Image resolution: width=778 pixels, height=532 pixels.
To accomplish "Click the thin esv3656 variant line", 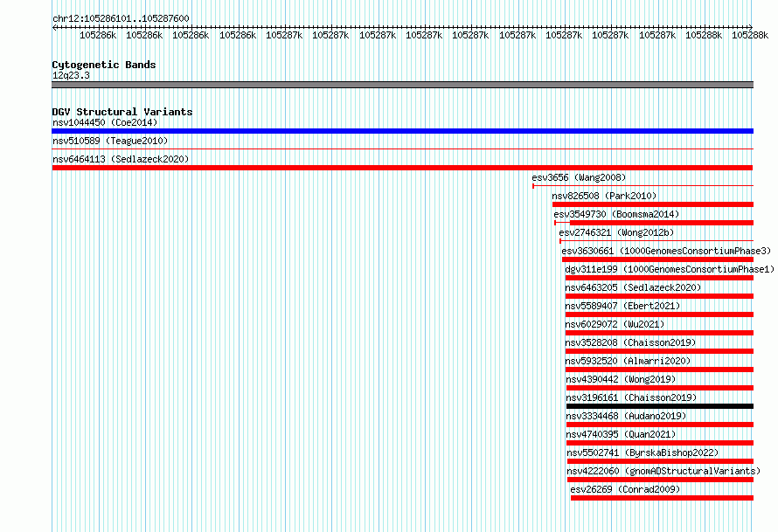I will (643, 186).
